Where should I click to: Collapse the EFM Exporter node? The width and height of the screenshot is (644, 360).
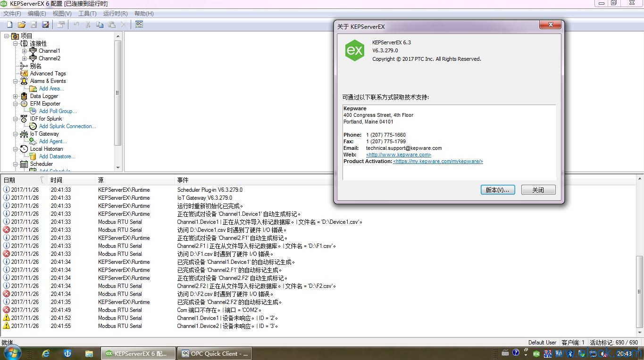point(16,104)
